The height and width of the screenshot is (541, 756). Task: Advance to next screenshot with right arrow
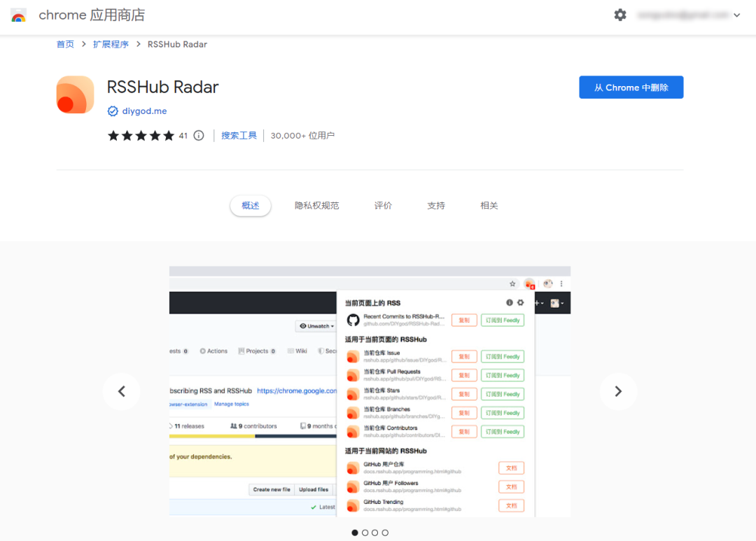coord(618,391)
